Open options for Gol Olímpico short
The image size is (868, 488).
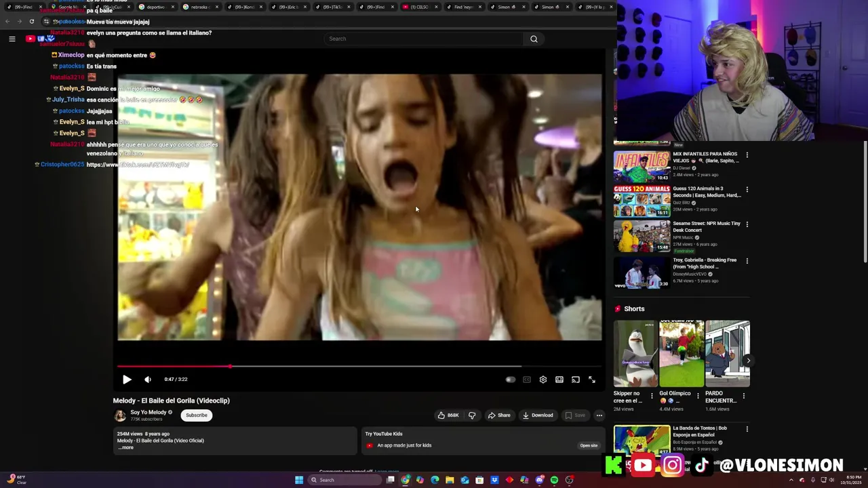click(698, 396)
